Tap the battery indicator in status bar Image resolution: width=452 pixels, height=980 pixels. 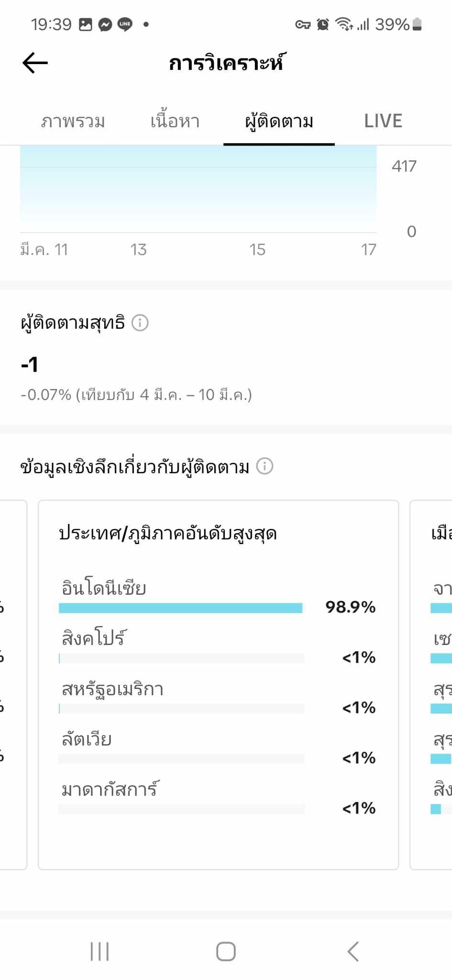coord(417,24)
